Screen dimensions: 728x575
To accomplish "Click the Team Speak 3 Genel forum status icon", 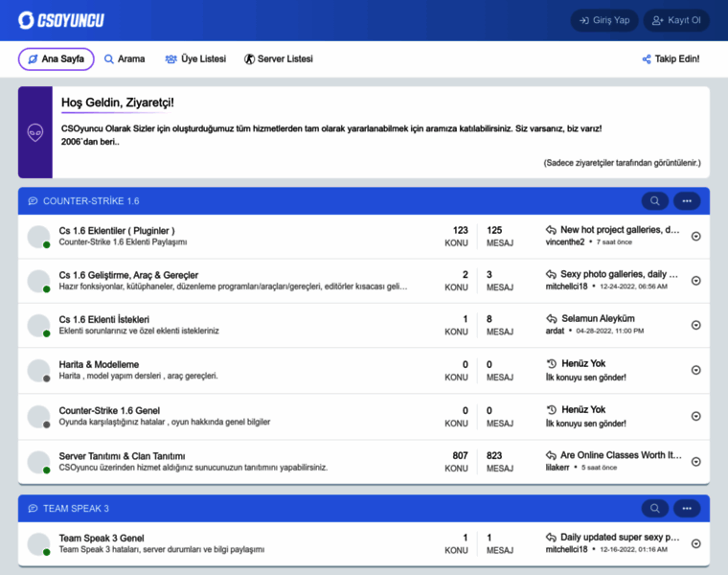I will tap(38, 544).
